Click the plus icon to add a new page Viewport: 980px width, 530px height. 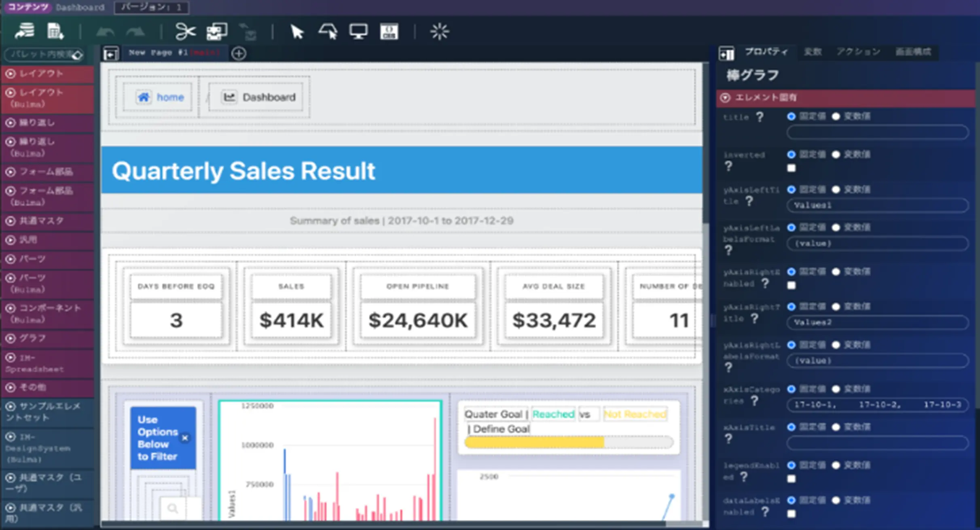click(x=239, y=53)
